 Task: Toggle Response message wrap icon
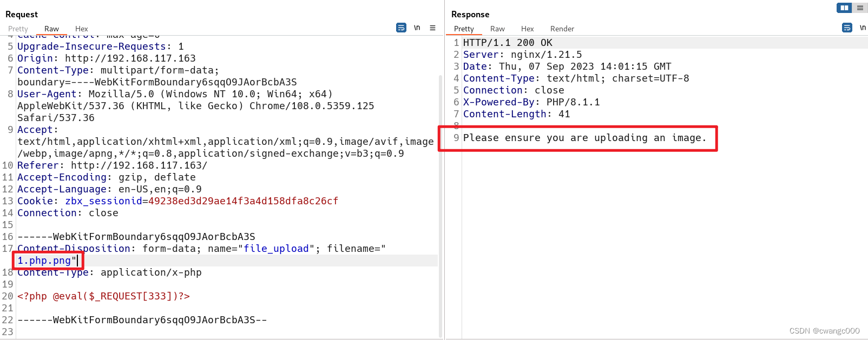pyautogui.click(x=847, y=28)
